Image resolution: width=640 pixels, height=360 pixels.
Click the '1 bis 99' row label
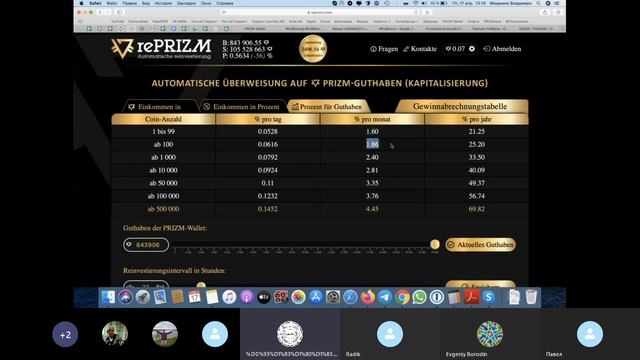pos(163,131)
